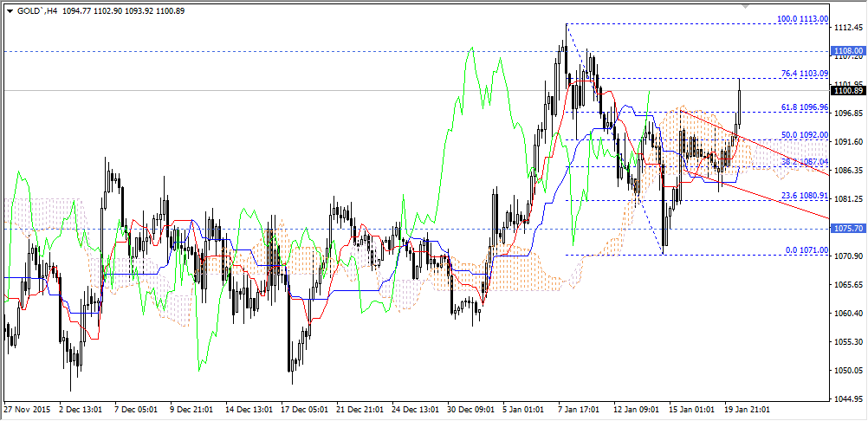Screen dimensions: 868x421
Task: Click the 1096.85 price scale value
Action: pos(849,113)
